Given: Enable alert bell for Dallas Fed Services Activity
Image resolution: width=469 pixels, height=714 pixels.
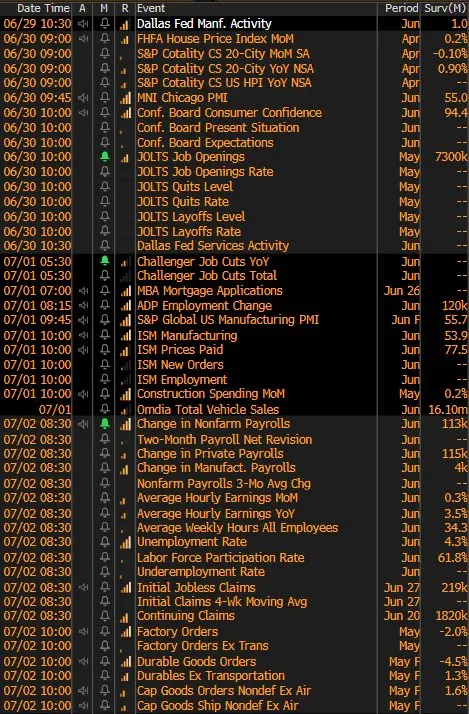Looking at the screenshot, I should (105, 246).
